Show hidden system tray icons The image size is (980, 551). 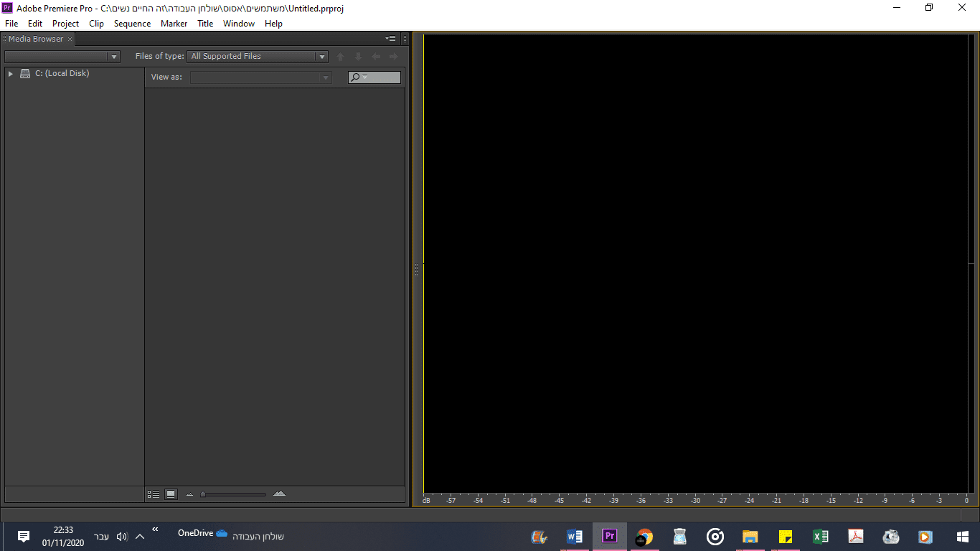pyautogui.click(x=140, y=537)
